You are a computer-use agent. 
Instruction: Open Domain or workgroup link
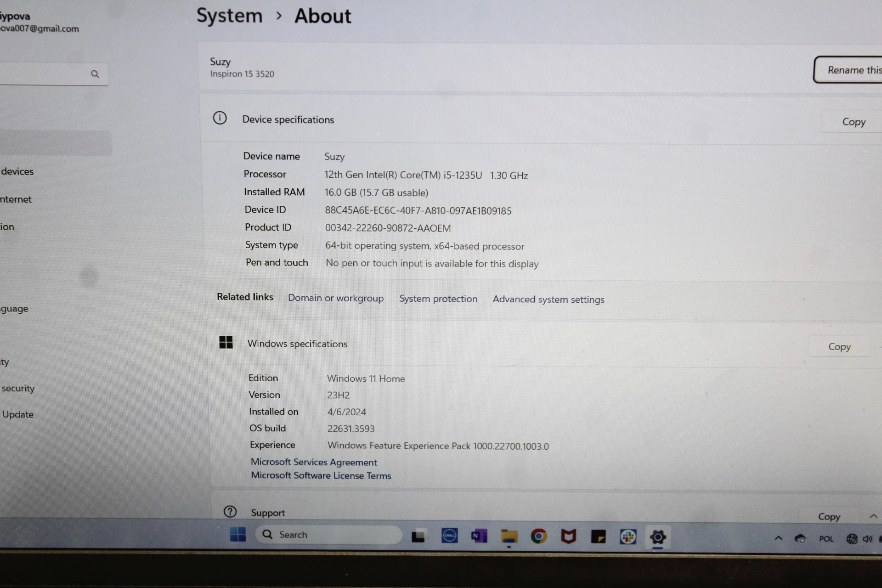click(336, 298)
